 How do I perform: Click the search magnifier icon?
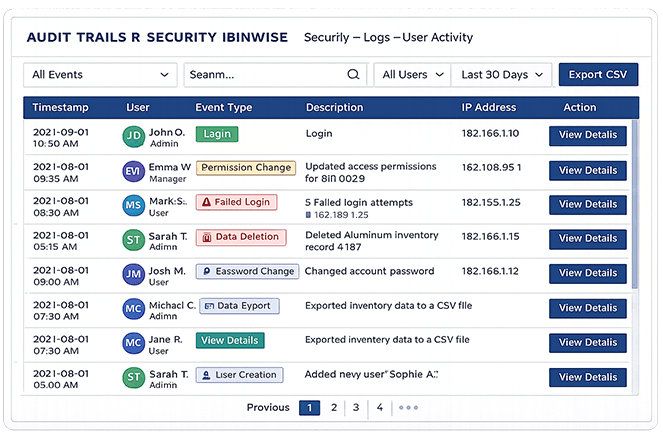pos(353,74)
